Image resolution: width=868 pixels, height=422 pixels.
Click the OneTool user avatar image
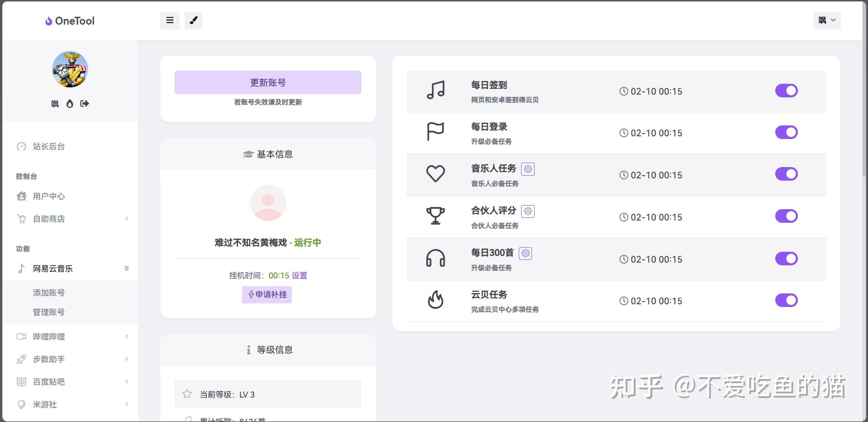(x=70, y=69)
